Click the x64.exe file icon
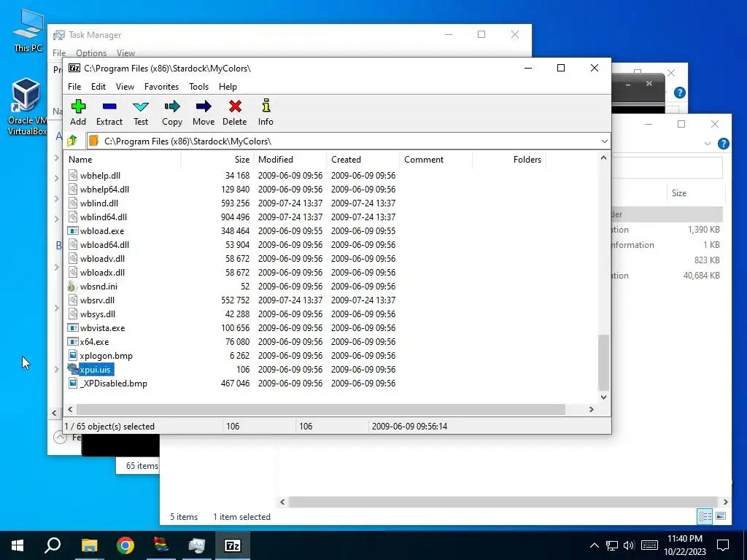The image size is (747, 560). click(72, 341)
